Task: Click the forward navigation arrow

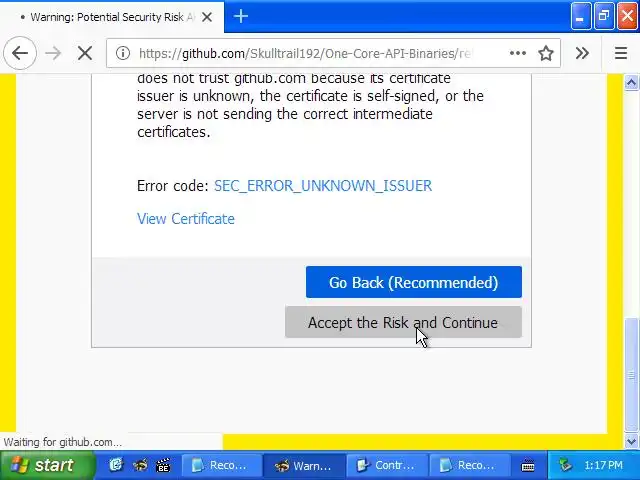Action: pos(53,53)
